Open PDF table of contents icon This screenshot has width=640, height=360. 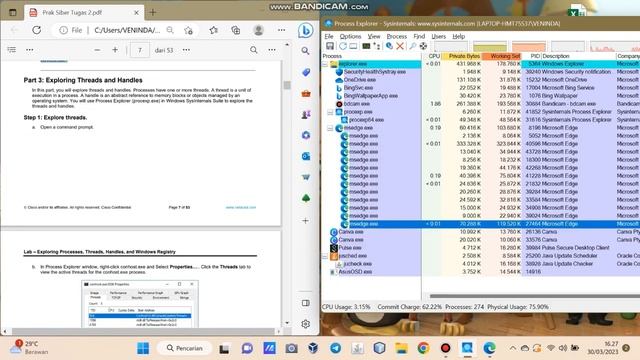tap(12, 50)
